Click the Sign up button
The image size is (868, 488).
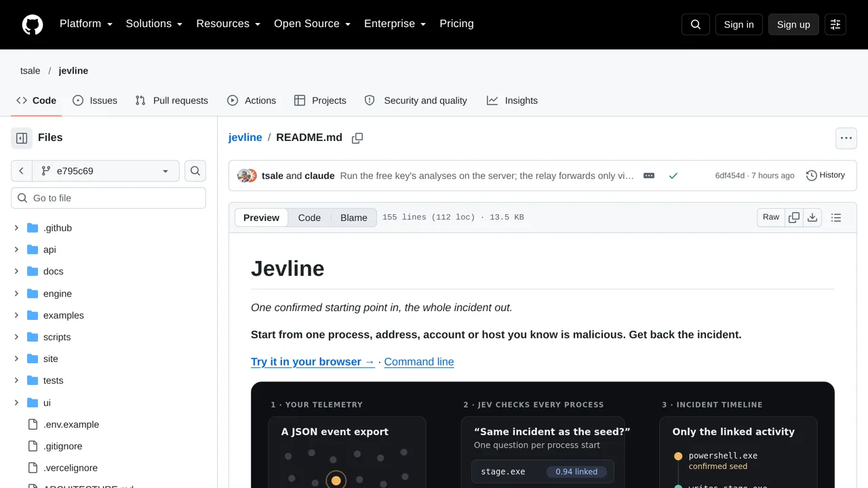tap(793, 24)
